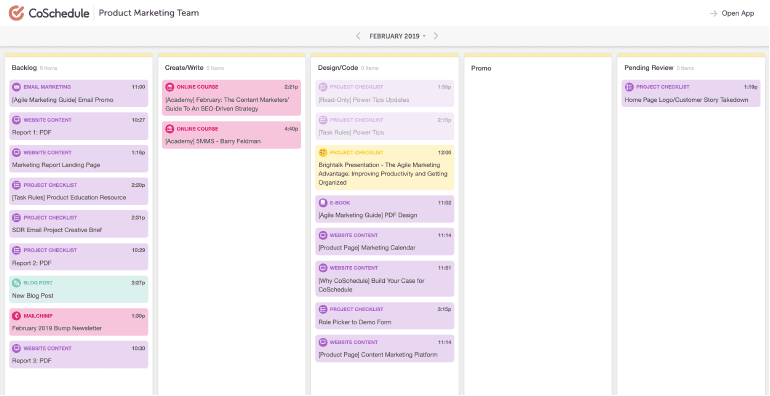Viewport: 770px width, 396px height.
Task: Go to previous month with left chevron
Action: point(358,36)
